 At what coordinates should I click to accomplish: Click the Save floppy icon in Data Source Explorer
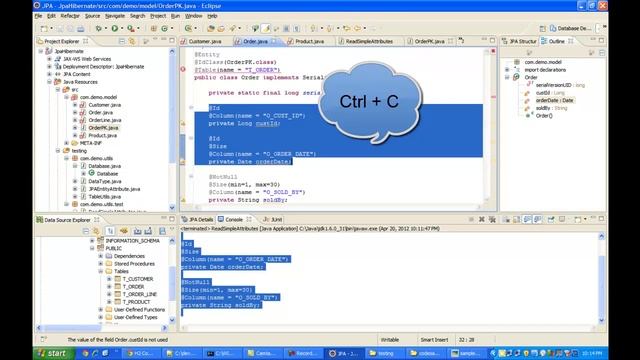[x=162, y=231]
